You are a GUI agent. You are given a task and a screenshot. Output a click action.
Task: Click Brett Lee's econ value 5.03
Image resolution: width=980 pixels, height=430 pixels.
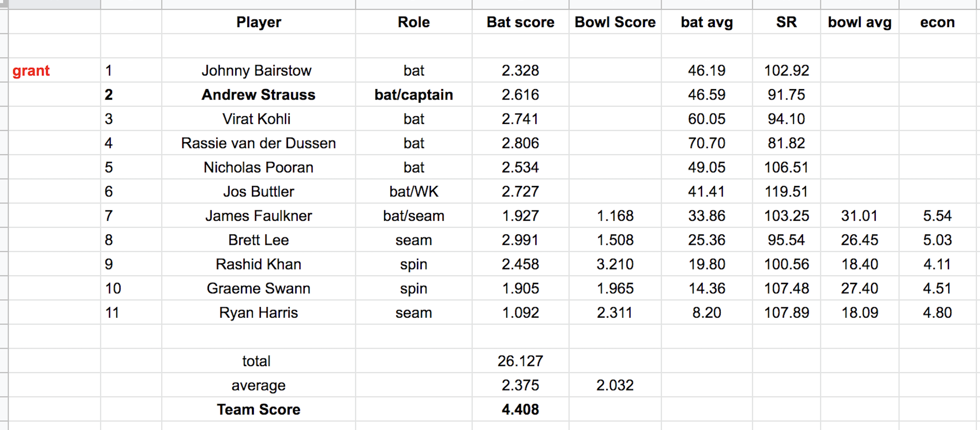[x=937, y=240]
